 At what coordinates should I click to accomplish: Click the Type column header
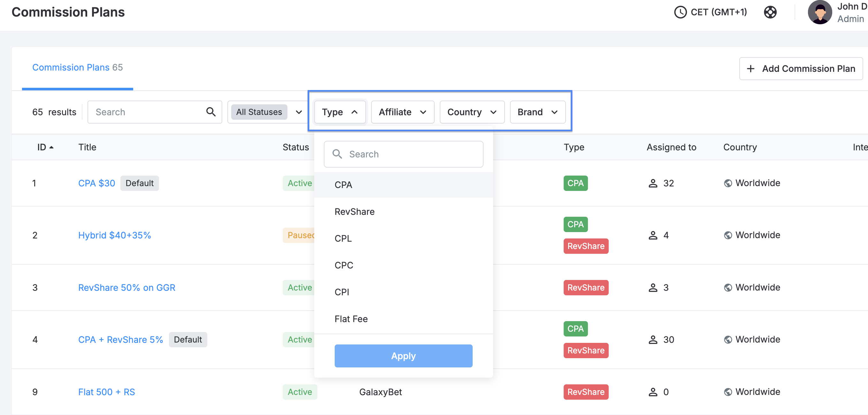(x=574, y=147)
